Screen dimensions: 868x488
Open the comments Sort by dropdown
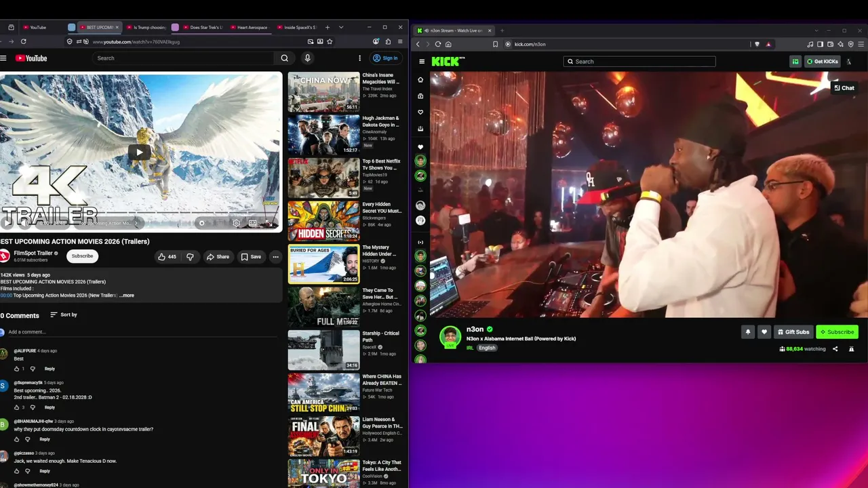coord(64,315)
